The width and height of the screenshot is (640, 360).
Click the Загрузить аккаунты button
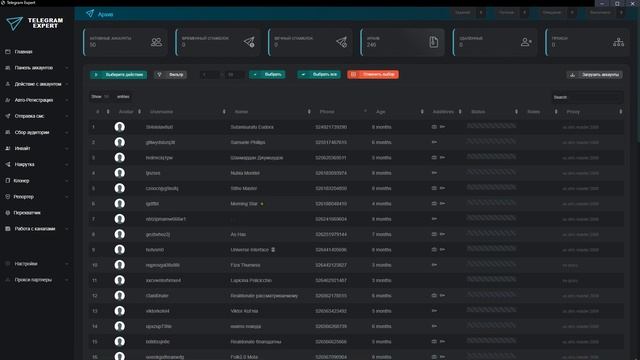pos(595,75)
